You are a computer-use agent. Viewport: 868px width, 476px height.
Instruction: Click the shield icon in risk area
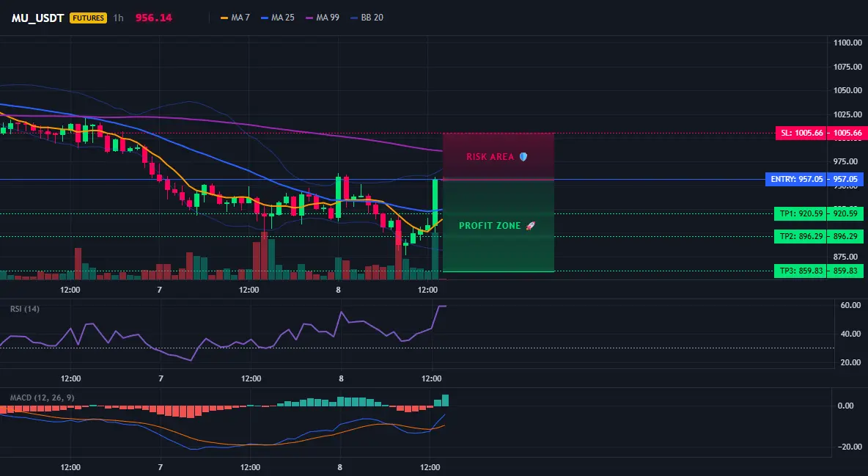[x=523, y=157]
